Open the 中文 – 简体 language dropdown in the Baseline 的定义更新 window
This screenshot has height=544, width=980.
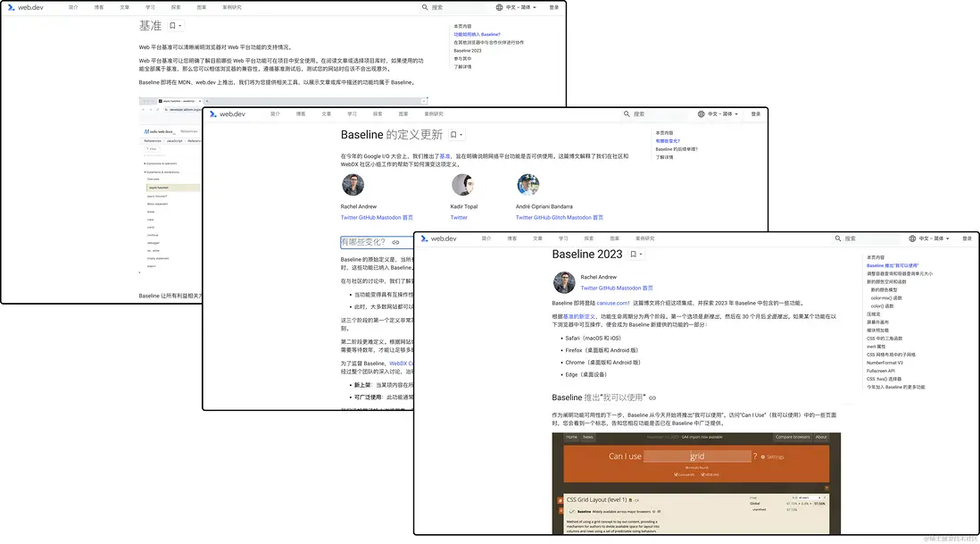click(722, 113)
